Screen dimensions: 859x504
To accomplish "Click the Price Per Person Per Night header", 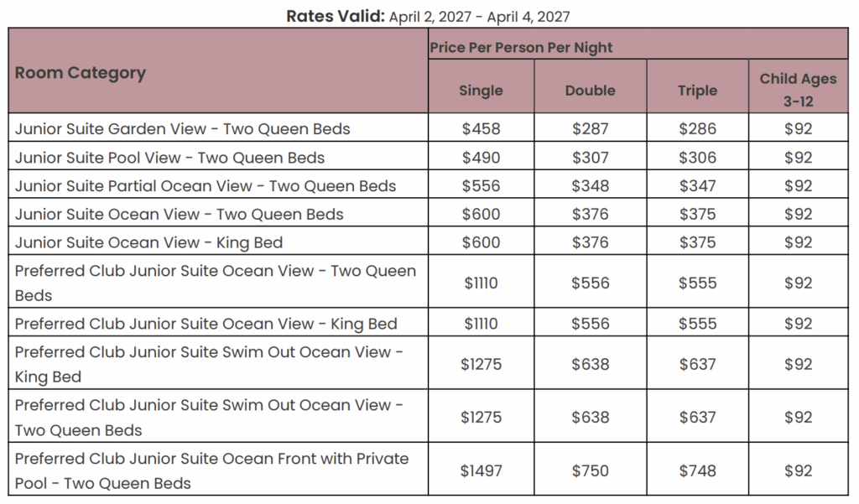I will (521, 48).
